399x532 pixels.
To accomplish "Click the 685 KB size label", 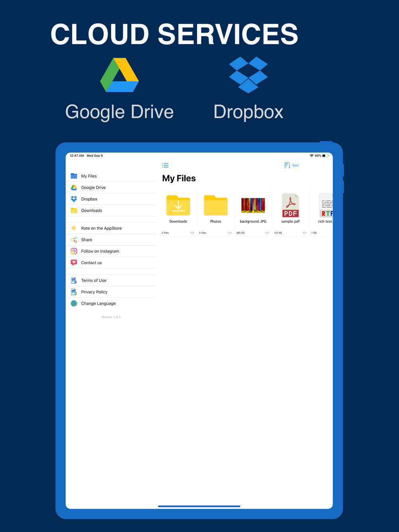I will (x=240, y=233).
